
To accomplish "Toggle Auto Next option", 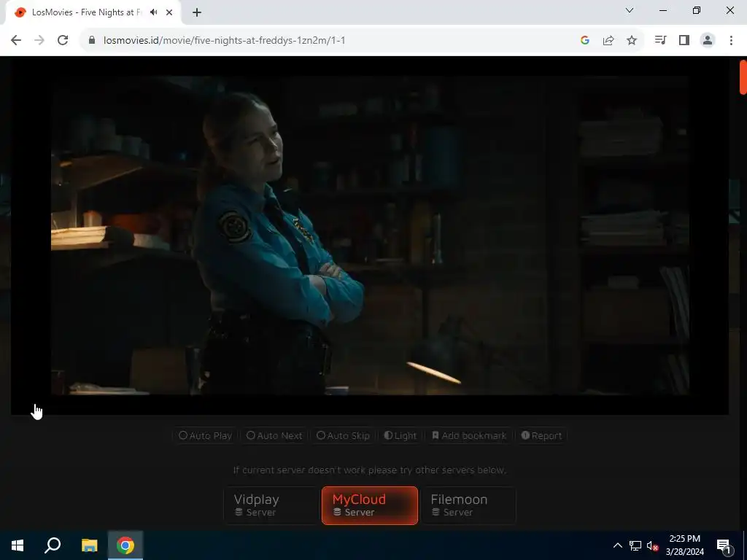I will click(274, 436).
